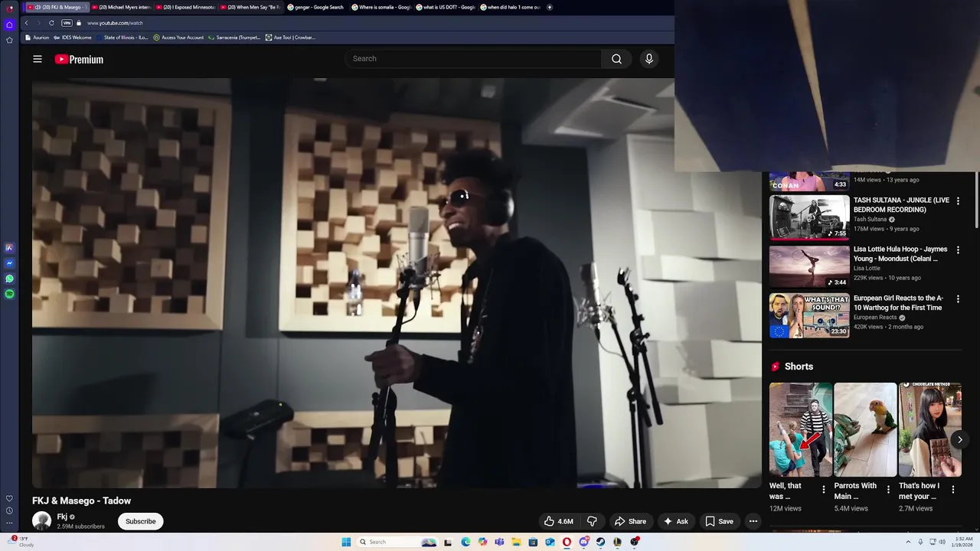Share the video
Viewport: 980px width, 551px height.
[630, 521]
